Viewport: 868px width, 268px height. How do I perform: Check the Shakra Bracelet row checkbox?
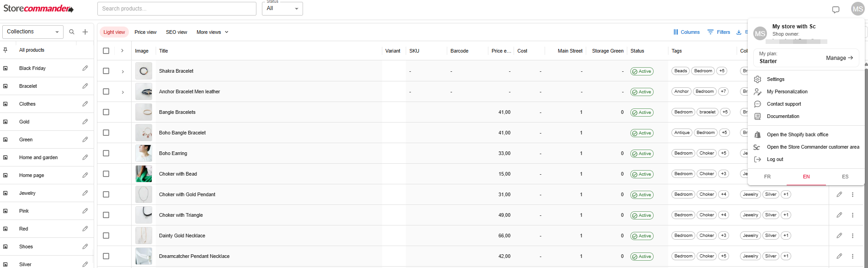(x=106, y=71)
